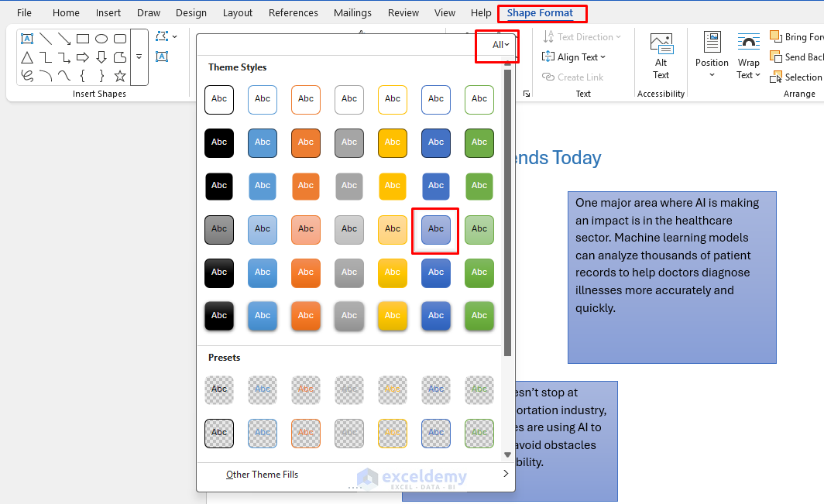The width and height of the screenshot is (824, 504).
Task: Choose the Arc shape
Action: 46,76
